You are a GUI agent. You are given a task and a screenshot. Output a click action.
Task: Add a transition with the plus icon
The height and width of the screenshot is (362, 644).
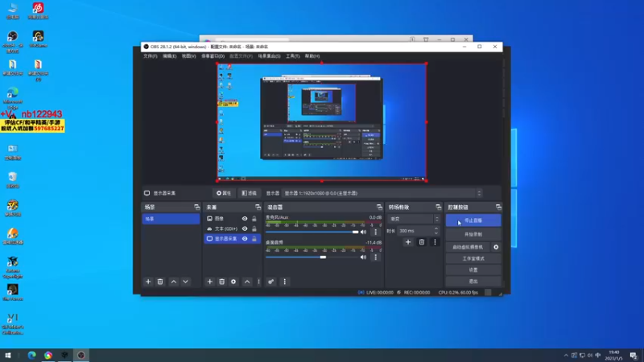point(408,242)
